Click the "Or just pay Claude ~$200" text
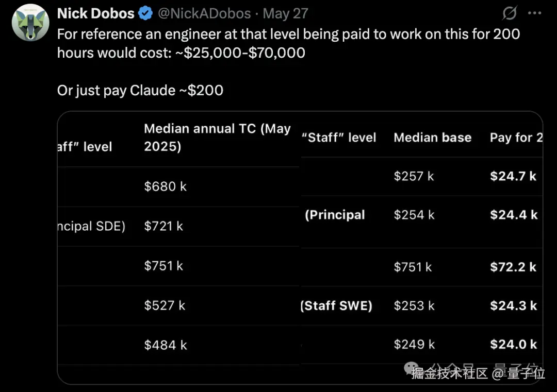Screen dimensions: 557x392 (140, 91)
